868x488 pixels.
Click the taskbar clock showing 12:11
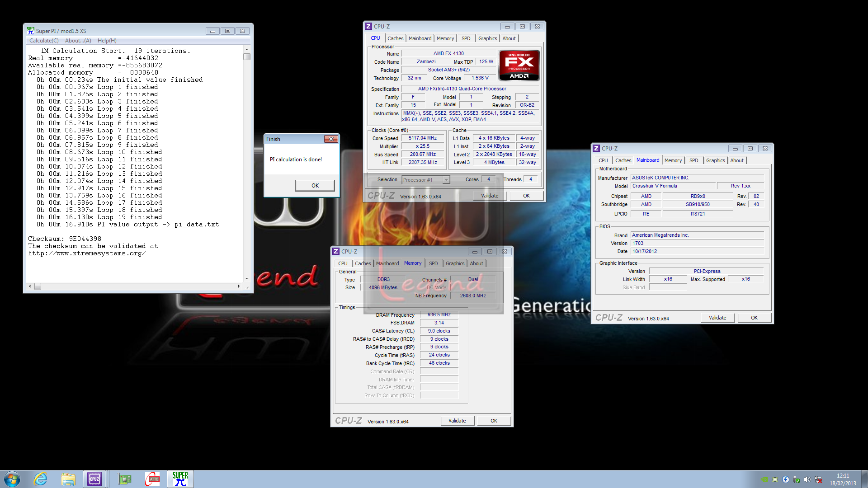pyautogui.click(x=843, y=479)
